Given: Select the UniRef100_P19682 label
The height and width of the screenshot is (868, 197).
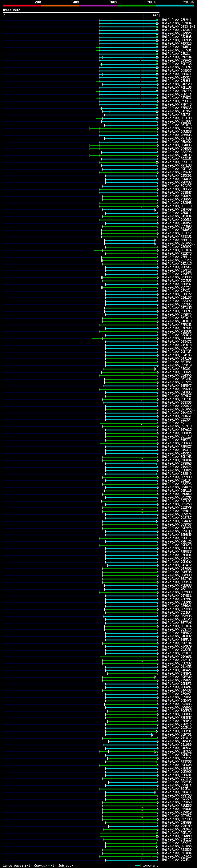Looking at the screenshot, I should 176,172.
